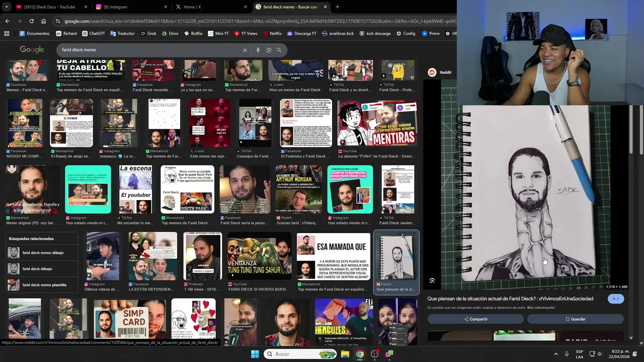The width and height of the screenshot is (644, 362).
Task: Open Documentos bookmark
Action: tap(34, 34)
